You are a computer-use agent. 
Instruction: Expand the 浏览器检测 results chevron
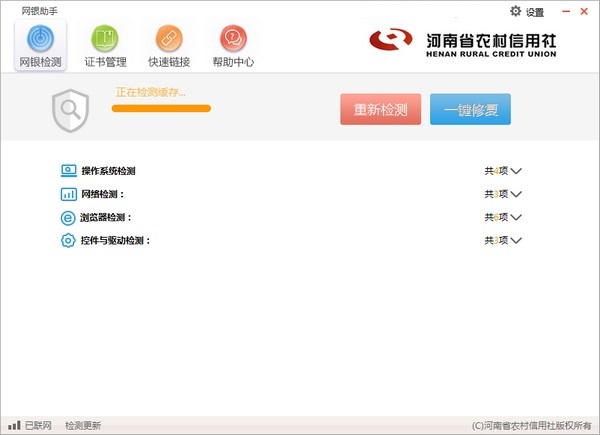coord(516,217)
